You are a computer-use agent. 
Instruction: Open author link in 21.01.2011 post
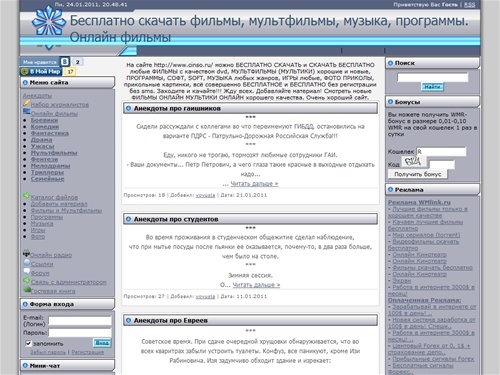205,195
